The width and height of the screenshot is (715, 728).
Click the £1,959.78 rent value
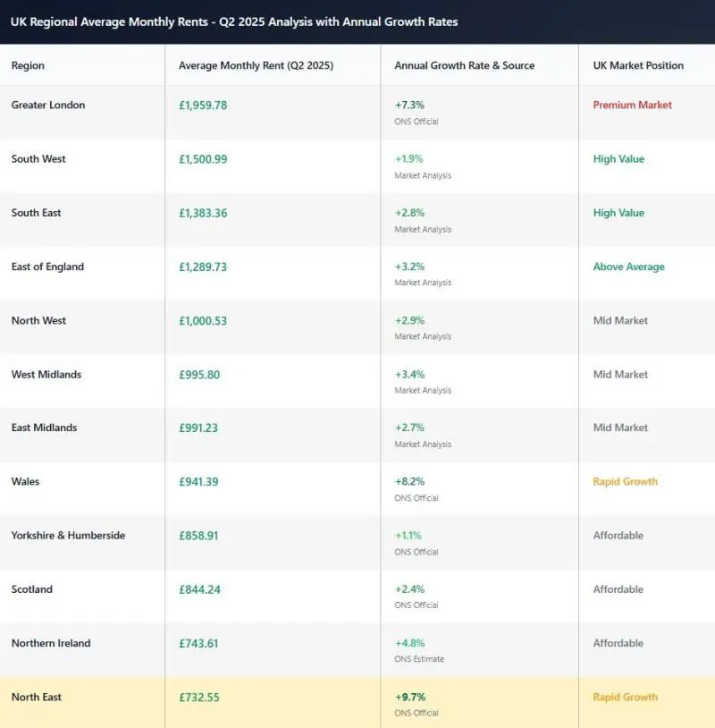(x=203, y=106)
